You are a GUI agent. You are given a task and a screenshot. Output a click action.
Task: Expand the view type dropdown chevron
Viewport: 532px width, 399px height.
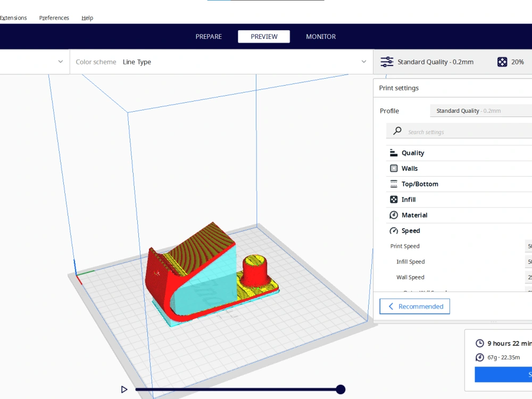point(61,62)
